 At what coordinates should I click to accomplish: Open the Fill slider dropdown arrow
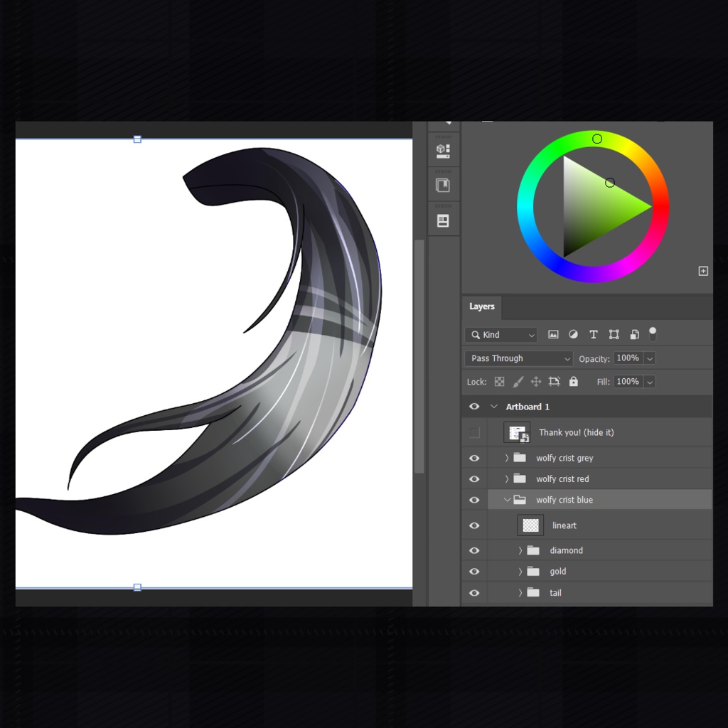(x=650, y=382)
